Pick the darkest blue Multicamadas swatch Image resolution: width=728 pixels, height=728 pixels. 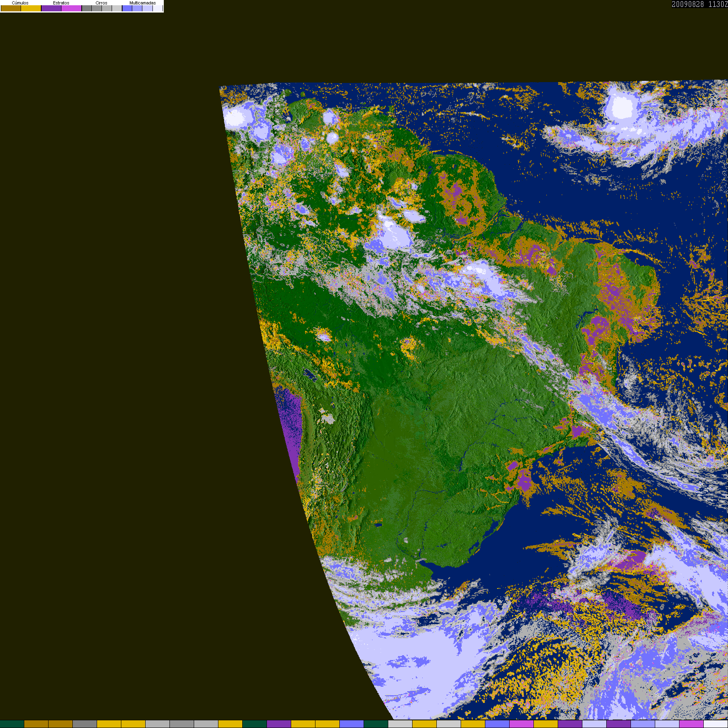pyautogui.click(x=127, y=8)
